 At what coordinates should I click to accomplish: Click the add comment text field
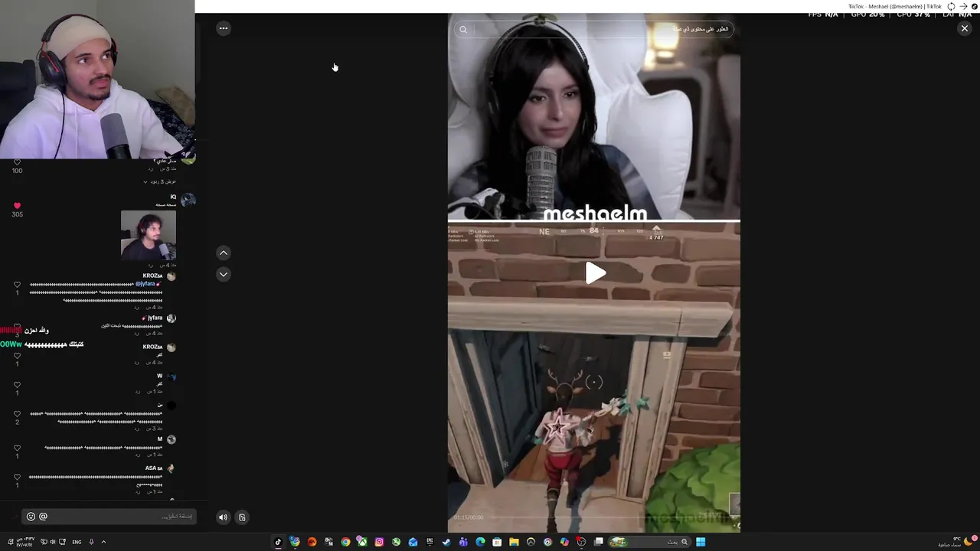click(x=109, y=517)
